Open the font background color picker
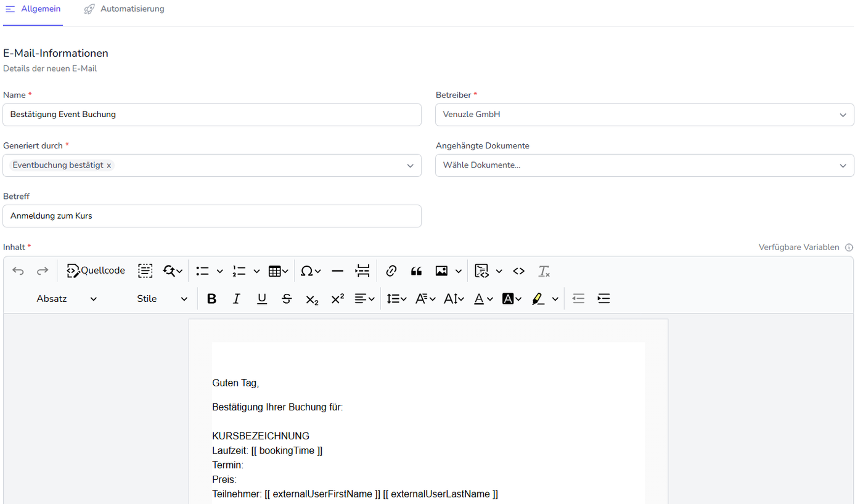The height and width of the screenshot is (504, 863). pyautogui.click(x=512, y=299)
